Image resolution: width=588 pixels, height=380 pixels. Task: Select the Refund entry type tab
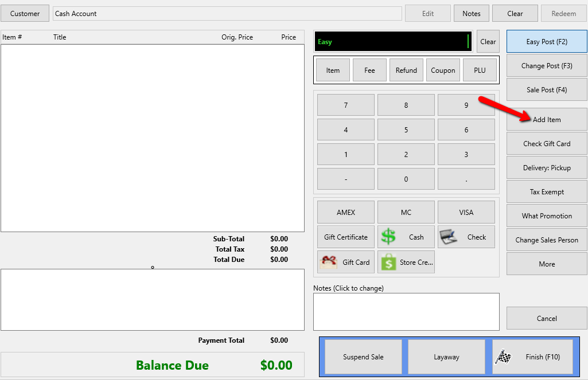406,70
